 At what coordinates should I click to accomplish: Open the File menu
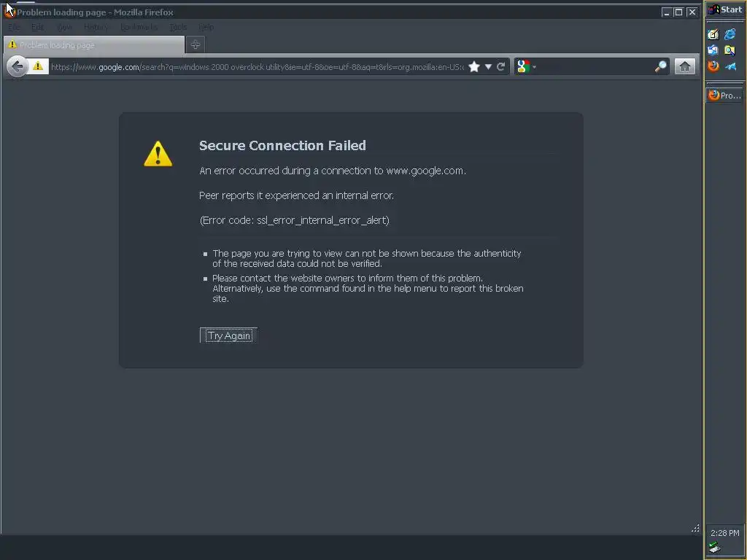pos(14,27)
